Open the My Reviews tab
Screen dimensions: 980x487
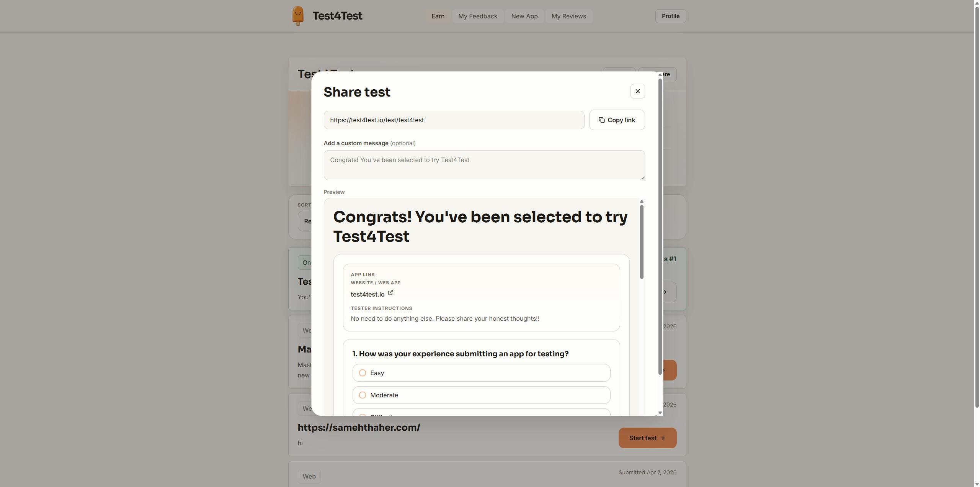pos(568,16)
